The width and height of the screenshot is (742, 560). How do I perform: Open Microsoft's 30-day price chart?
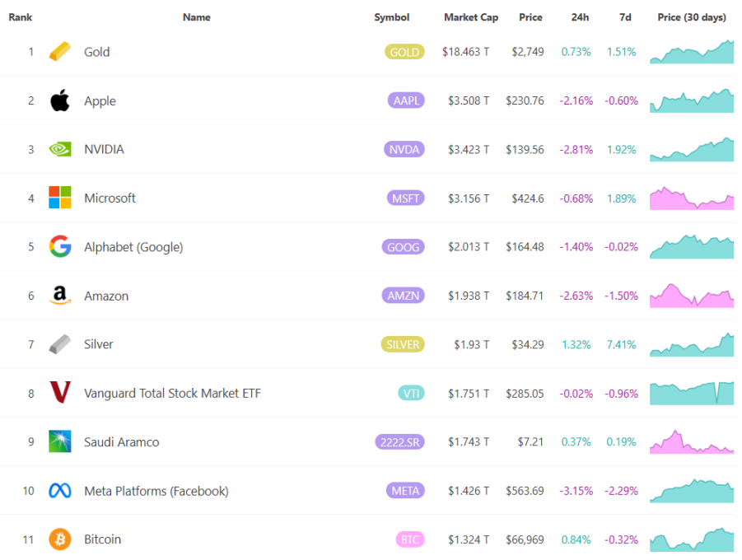[x=691, y=198]
